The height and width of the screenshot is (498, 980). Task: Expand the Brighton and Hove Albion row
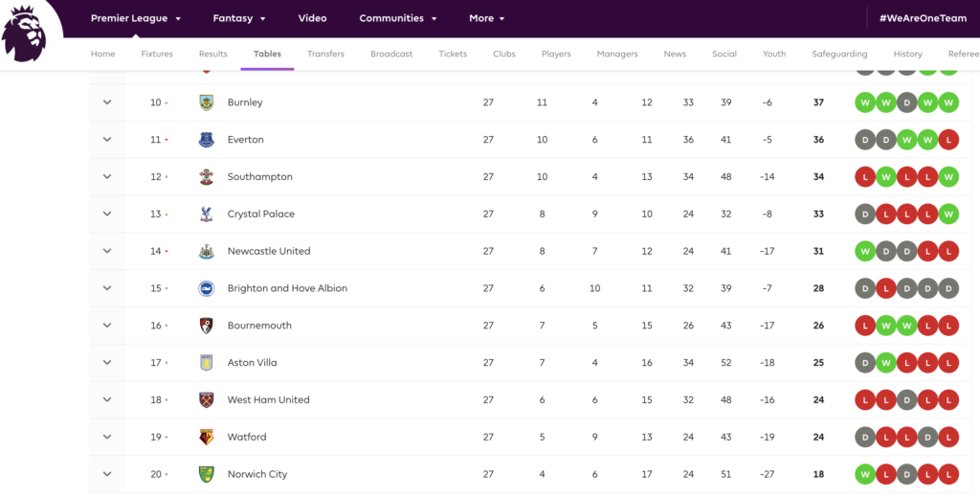pos(107,288)
